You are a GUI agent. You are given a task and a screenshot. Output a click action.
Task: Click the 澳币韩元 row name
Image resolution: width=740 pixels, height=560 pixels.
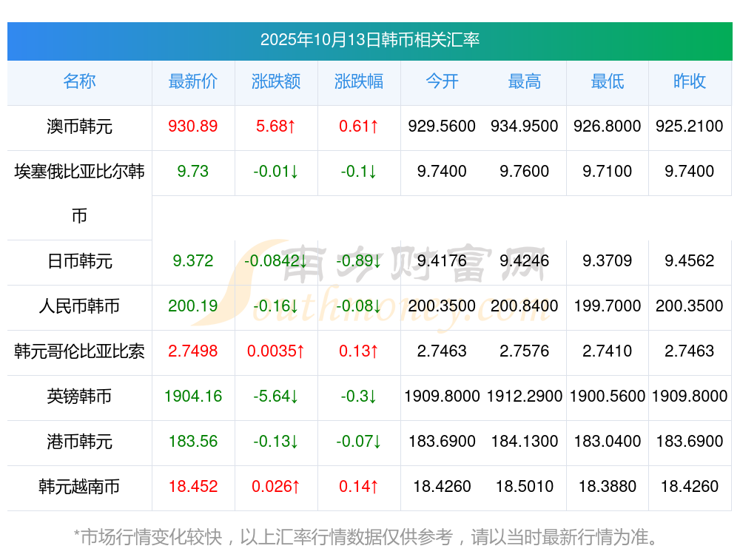(x=79, y=126)
